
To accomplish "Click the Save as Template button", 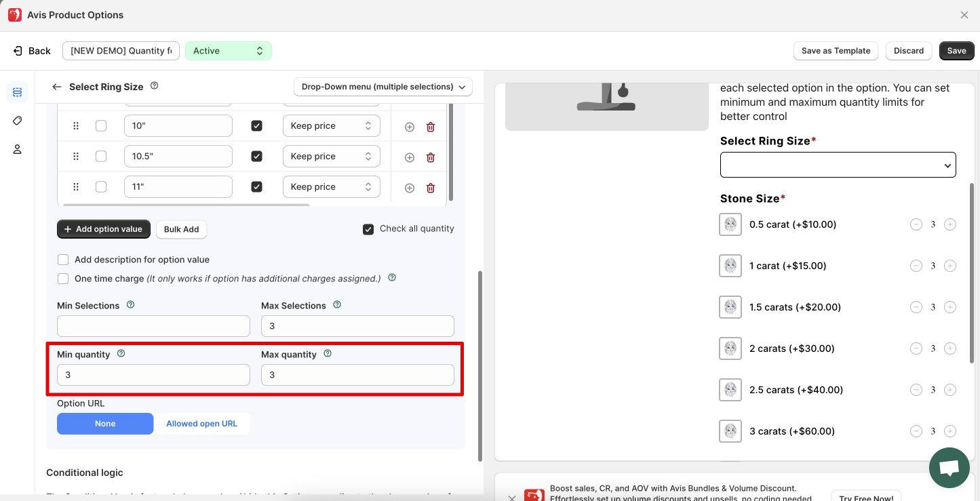I will point(836,51).
